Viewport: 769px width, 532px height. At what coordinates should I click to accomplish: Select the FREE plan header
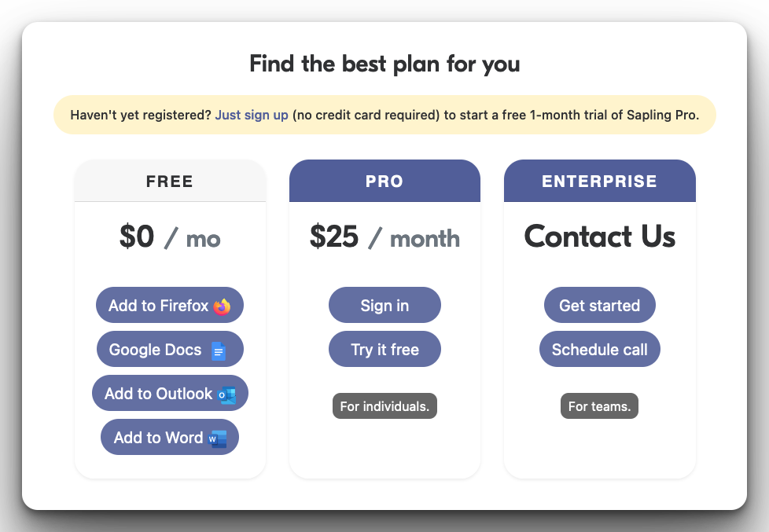[x=170, y=182]
